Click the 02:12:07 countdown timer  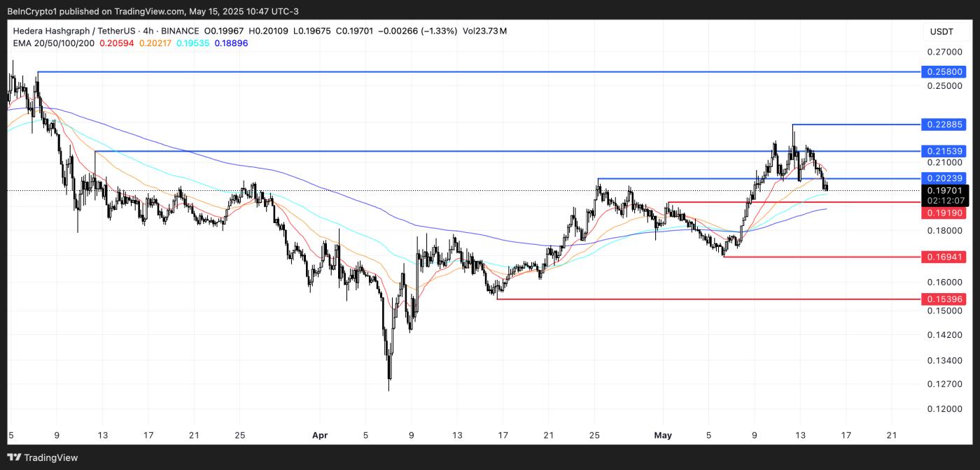(945, 201)
